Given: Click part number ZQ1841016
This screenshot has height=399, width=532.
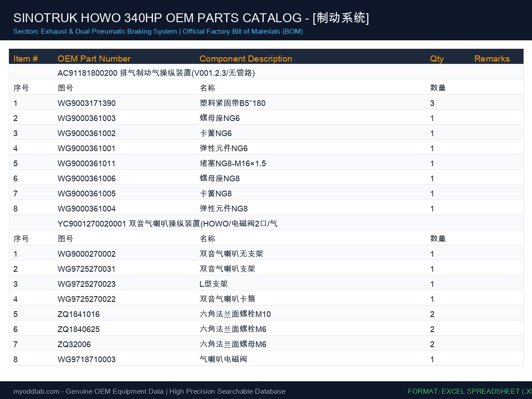Looking at the screenshot, I should (78, 314).
